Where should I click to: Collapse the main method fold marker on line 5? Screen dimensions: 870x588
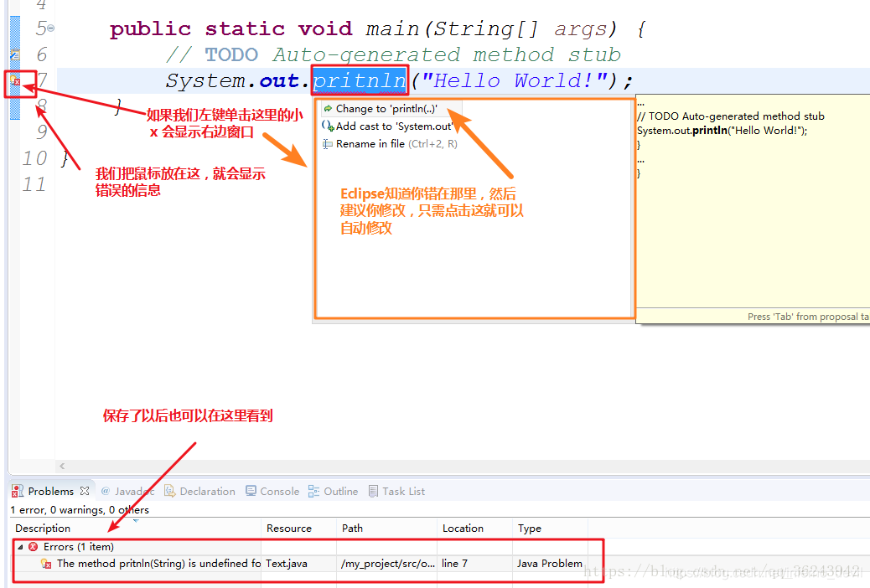[50, 28]
